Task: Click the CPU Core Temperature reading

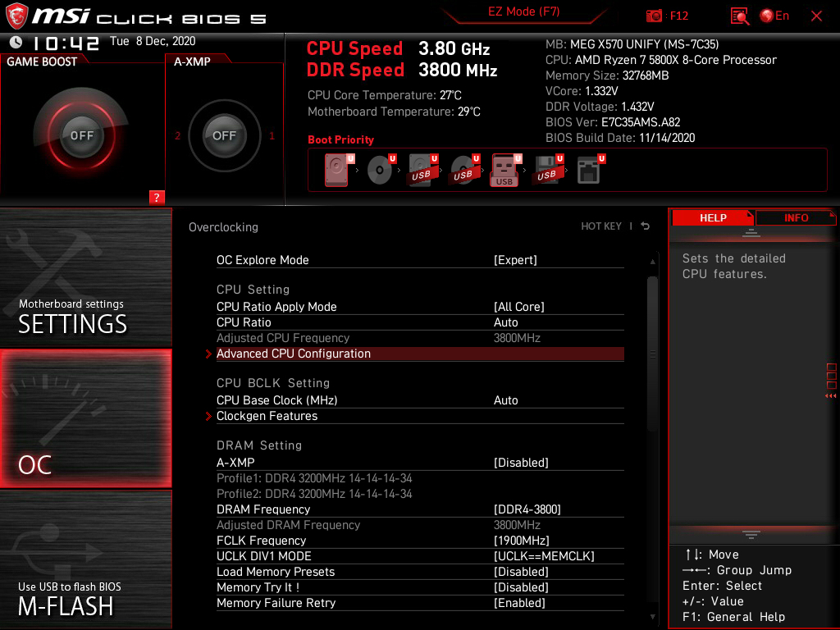Action: (x=384, y=95)
